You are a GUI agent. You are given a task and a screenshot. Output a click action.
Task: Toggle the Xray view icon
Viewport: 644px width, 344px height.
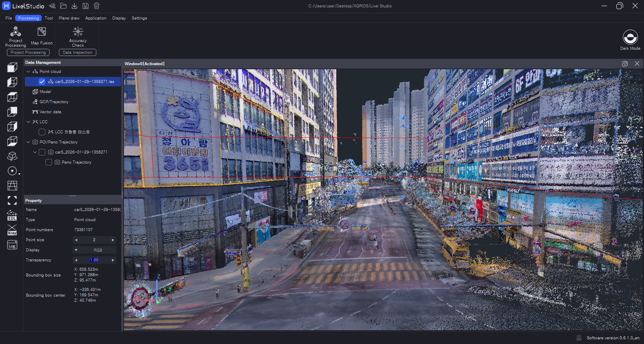12,230
